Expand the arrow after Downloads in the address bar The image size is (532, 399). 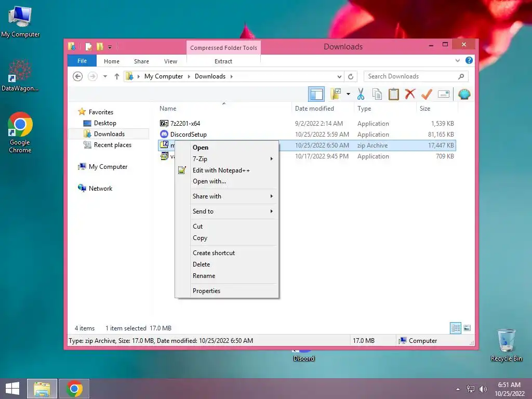point(231,76)
